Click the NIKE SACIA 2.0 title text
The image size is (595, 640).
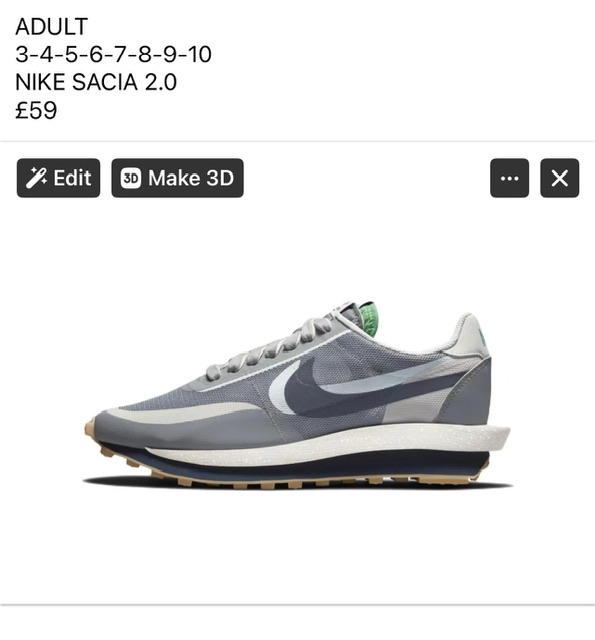[x=96, y=82]
